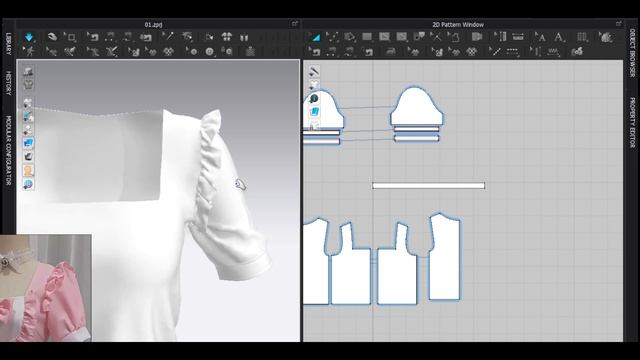Select the 2D Pattern Annotation 'A' tool
The width and height of the screenshot is (640, 360).
(558, 37)
